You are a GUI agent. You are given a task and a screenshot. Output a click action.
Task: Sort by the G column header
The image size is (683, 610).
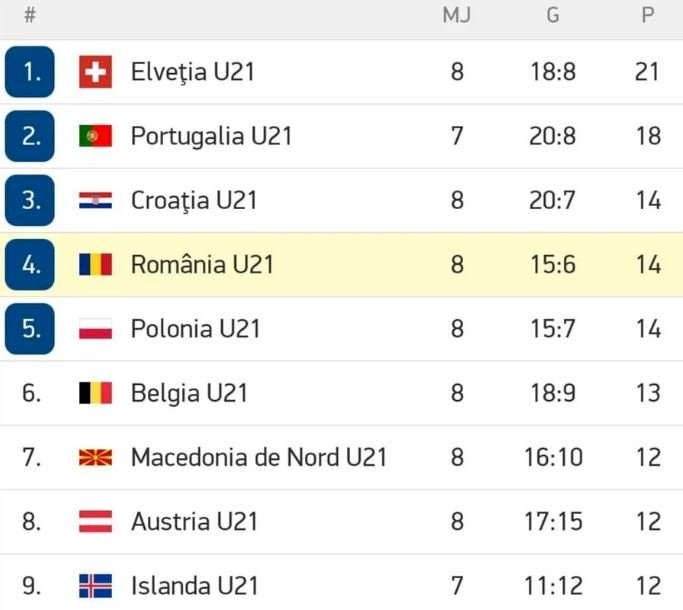(553, 15)
